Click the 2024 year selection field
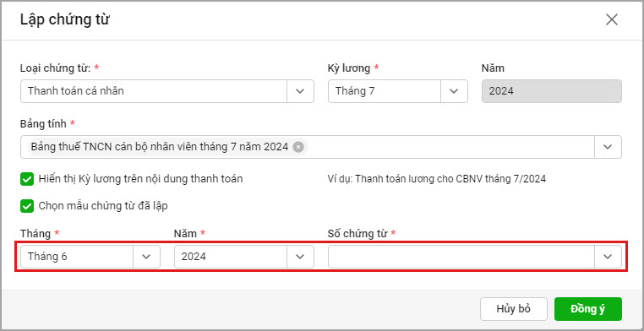The height and width of the screenshot is (331, 644). [231, 257]
